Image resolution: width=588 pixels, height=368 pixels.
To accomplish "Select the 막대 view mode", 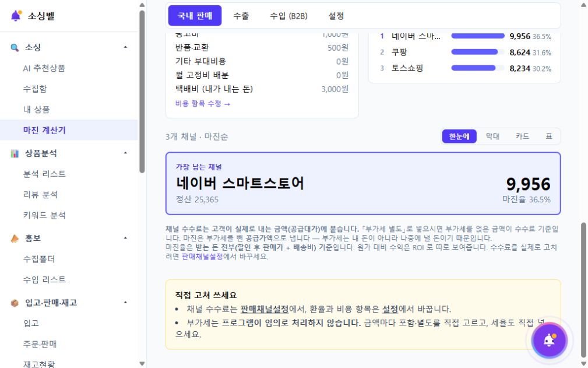I will pos(492,136).
